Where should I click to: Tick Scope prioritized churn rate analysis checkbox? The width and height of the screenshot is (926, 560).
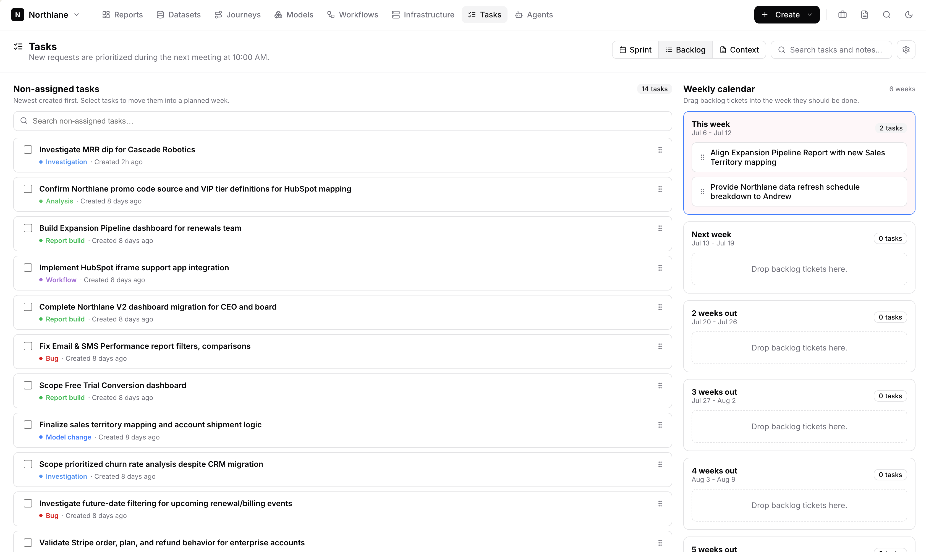(28, 464)
